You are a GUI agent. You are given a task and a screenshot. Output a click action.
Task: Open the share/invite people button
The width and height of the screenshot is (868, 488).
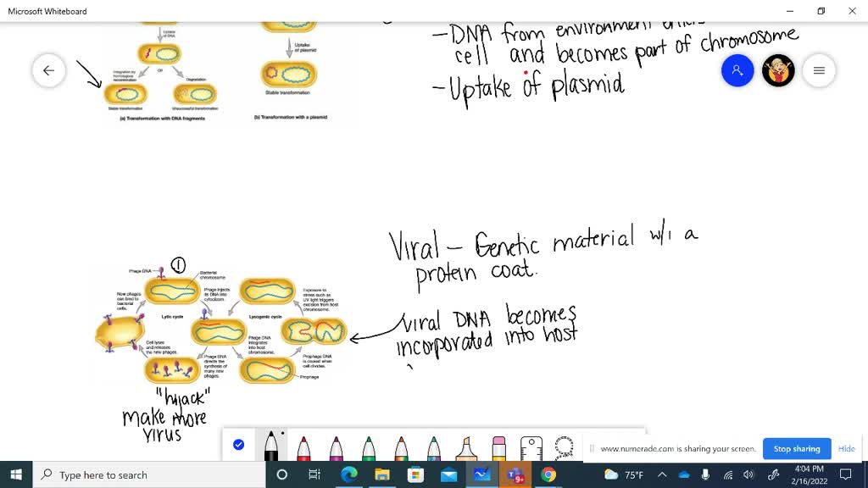click(737, 70)
